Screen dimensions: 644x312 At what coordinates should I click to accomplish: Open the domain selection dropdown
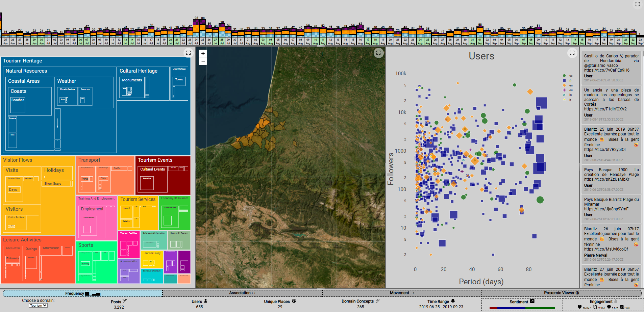pyautogui.click(x=38, y=305)
